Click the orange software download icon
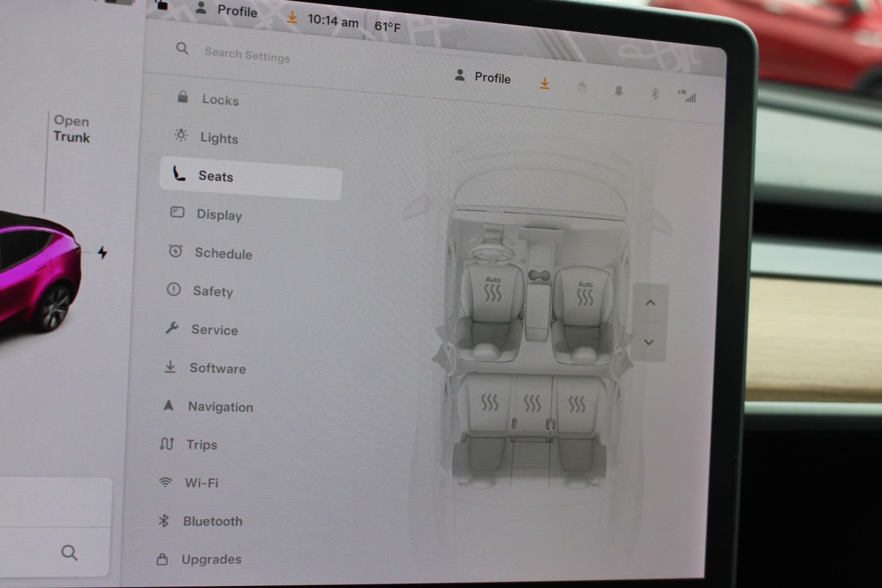The width and height of the screenshot is (882, 588). coord(544,83)
